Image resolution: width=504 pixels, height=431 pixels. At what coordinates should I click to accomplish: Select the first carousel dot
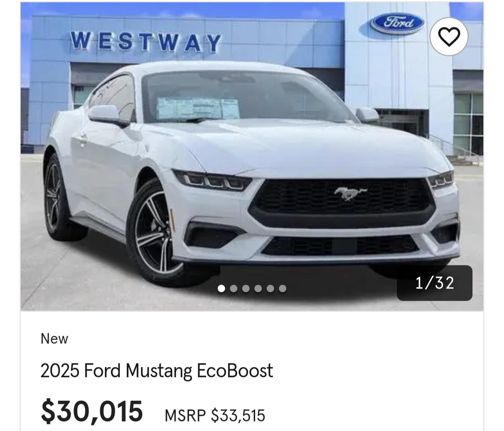coord(221,289)
